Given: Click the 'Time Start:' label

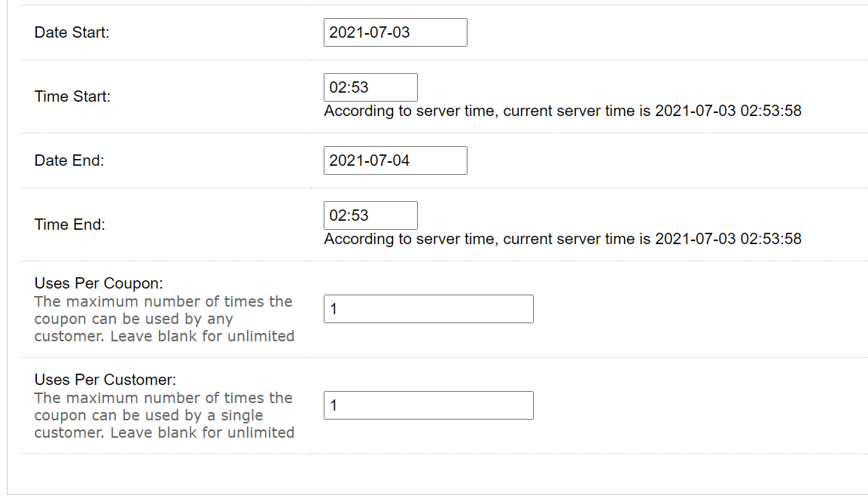Looking at the screenshot, I should [x=72, y=96].
